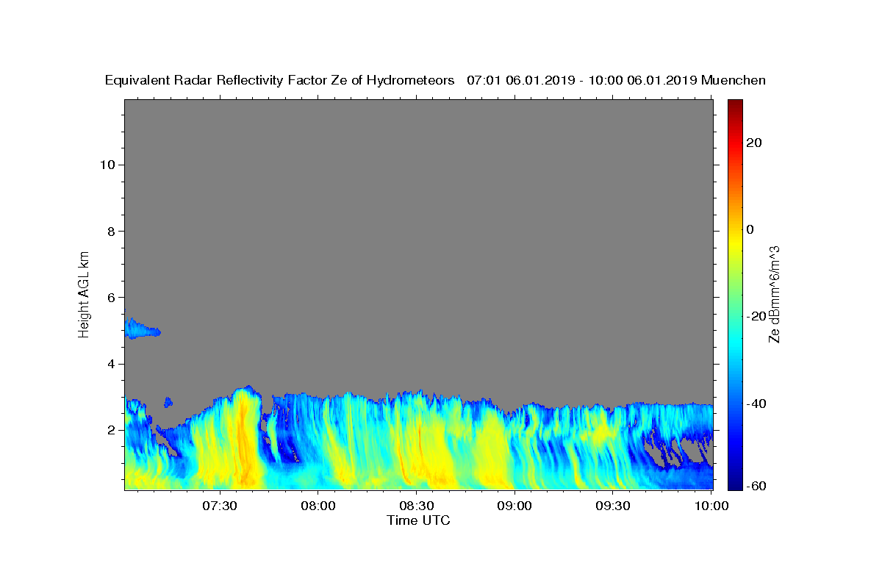882x588 pixels.
Task: Click the height tick label '2'
Action: pos(112,430)
